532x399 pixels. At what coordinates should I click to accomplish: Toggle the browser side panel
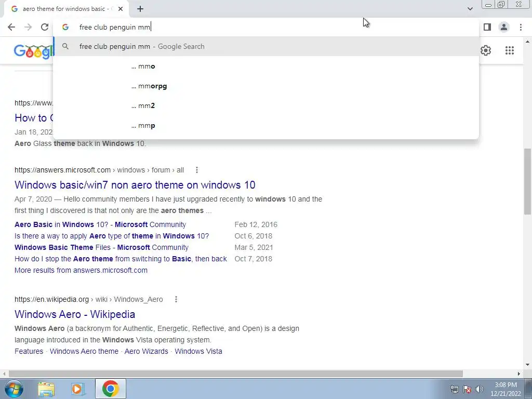pos(487,27)
